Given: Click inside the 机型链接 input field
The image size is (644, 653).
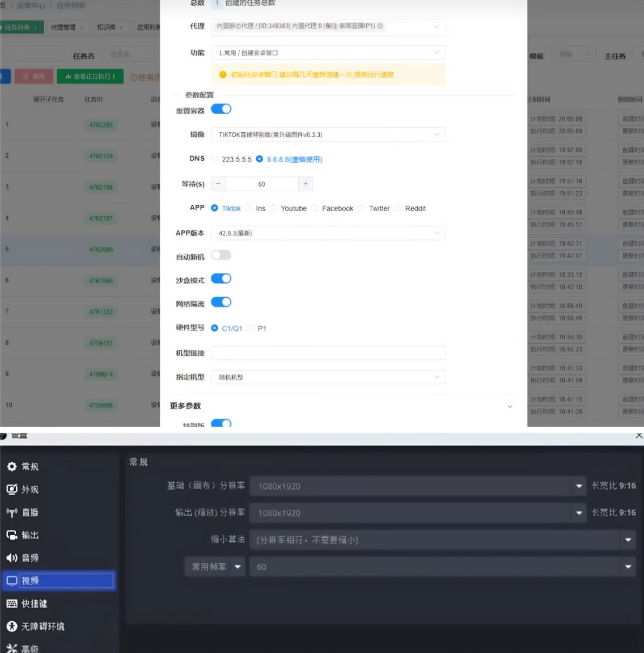Looking at the screenshot, I should pos(328,353).
